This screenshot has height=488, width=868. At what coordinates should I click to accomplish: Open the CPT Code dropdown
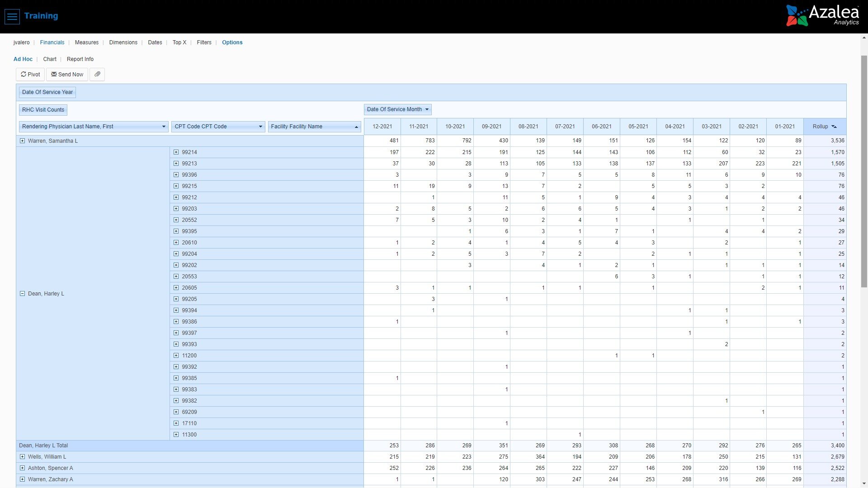260,127
